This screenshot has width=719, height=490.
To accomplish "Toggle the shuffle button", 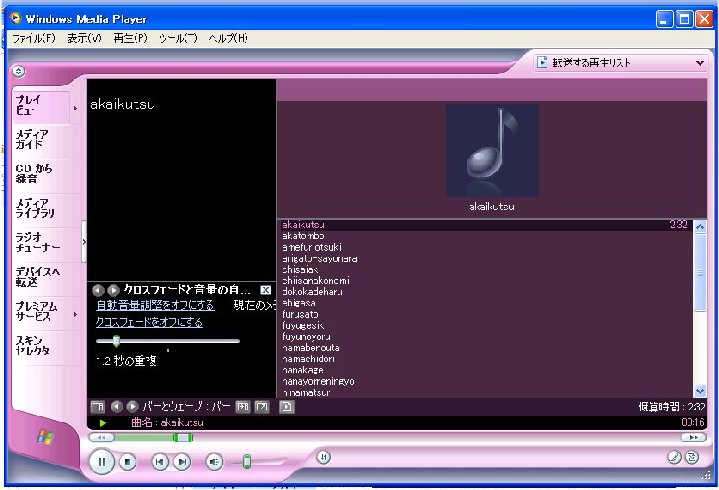I will click(x=324, y=457).
